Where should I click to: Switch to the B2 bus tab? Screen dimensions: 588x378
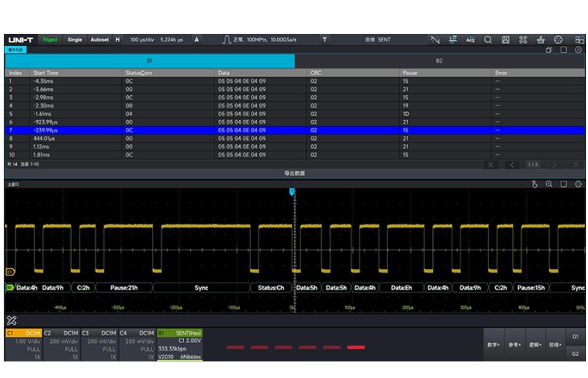tap(439, 61)
